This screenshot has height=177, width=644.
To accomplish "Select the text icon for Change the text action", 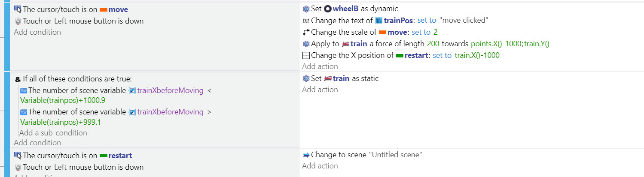I will point(306,20).
